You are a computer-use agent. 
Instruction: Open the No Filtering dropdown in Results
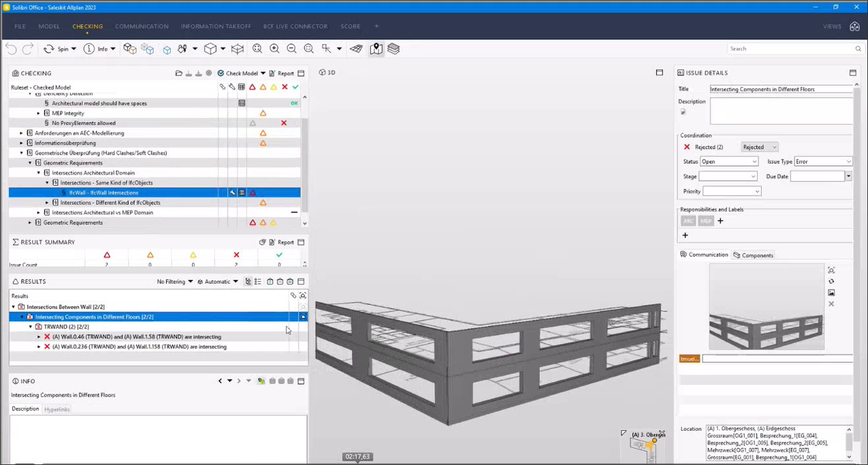click(175, 282)
